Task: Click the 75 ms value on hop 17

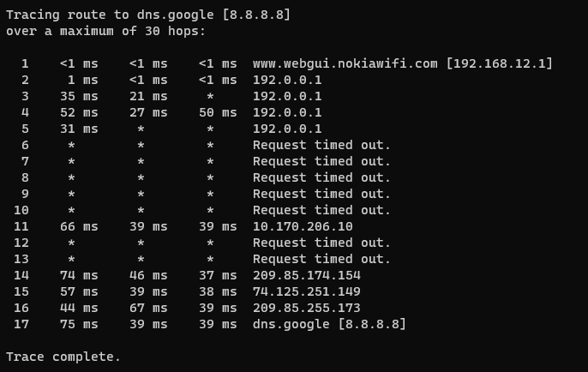Action: [x=79, y=324]
